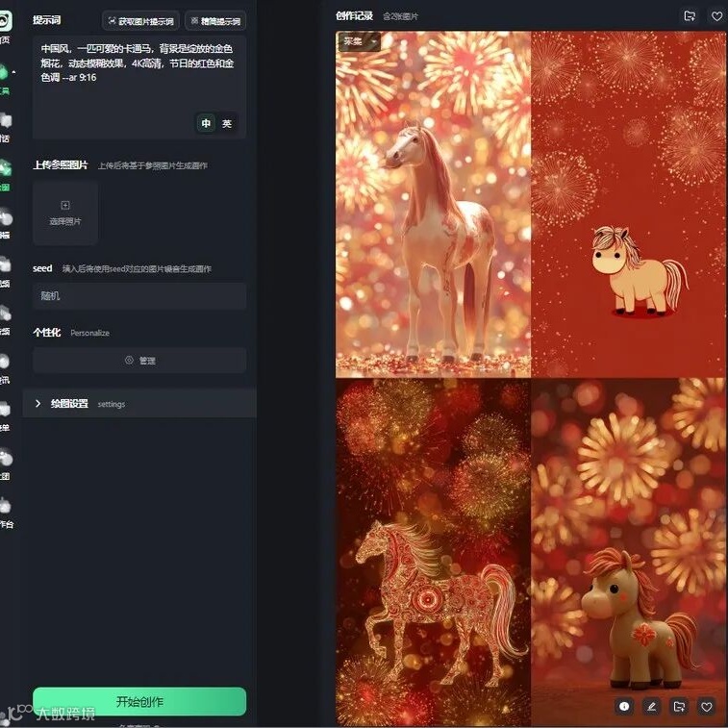Show info for the bottom-right pony image
728x728 pixels.
tap(624, 706)
